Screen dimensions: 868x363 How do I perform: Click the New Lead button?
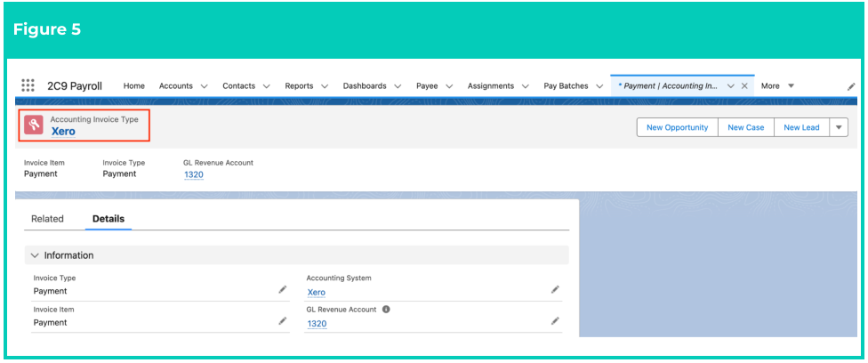pyautogui.click(x=801, y=127)
